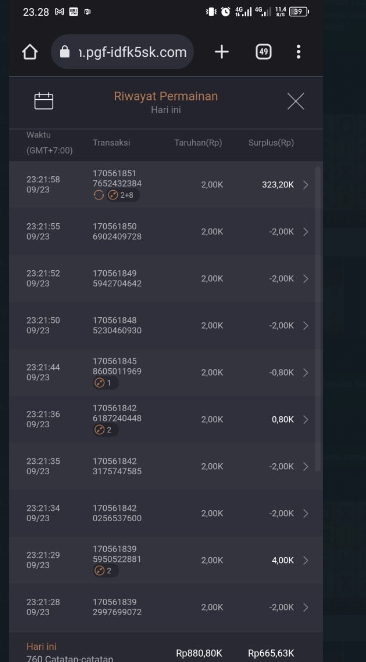Tap the lock icon in address bar
The width and height of the screenshot is (366, 662).
tap(65, 52)
